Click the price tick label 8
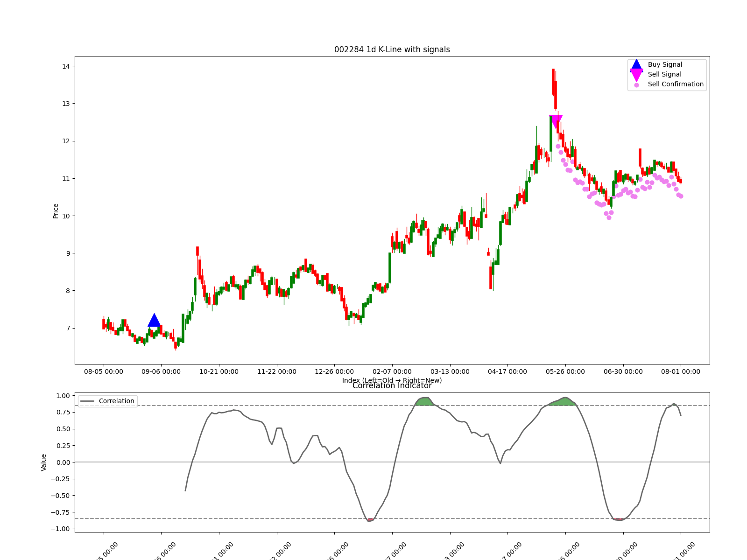Image resolution: width=747 pixels, height=560 pixels. (68, 291)
